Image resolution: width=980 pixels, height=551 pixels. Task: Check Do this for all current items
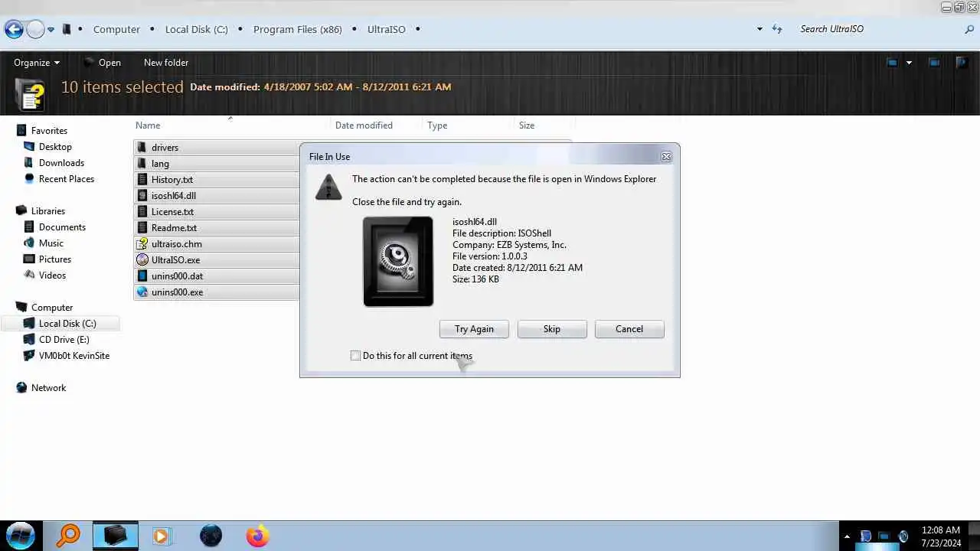click(x=355, y=356)
